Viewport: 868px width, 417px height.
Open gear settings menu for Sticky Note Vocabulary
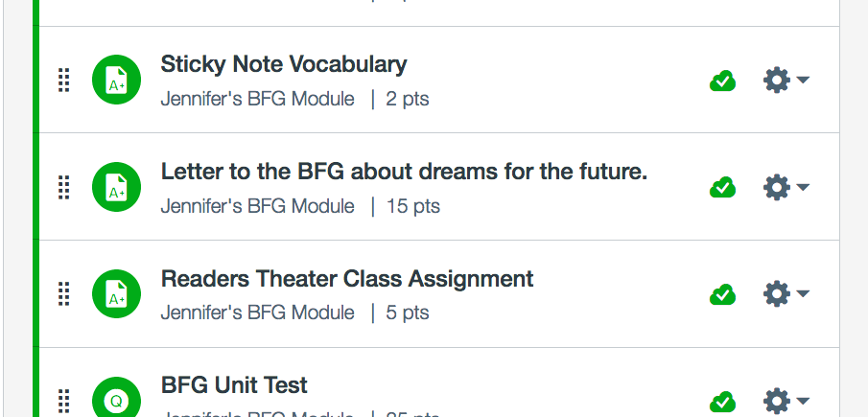786,81
